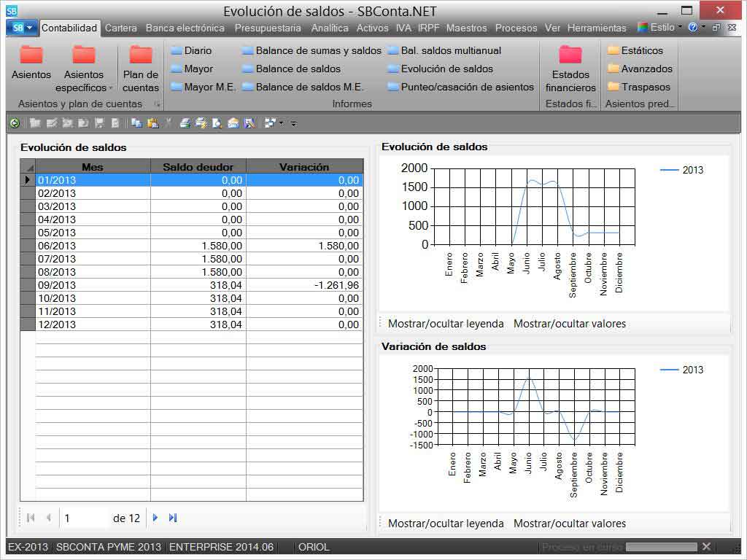
Task: Toggle legend on Variación de saldos chart
Action: [x=446, y=524]
